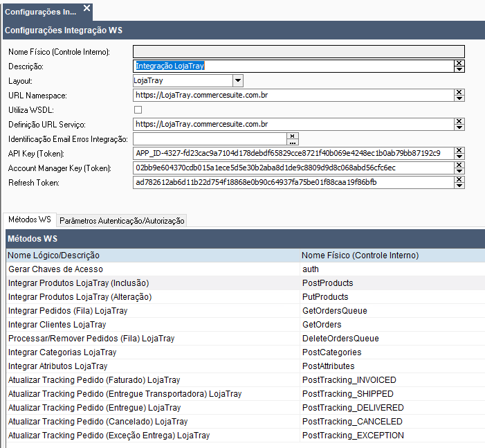485x448 pixels.
Task: Toggle the Utiliza WSDL checkbox
Action: [138, 109]
